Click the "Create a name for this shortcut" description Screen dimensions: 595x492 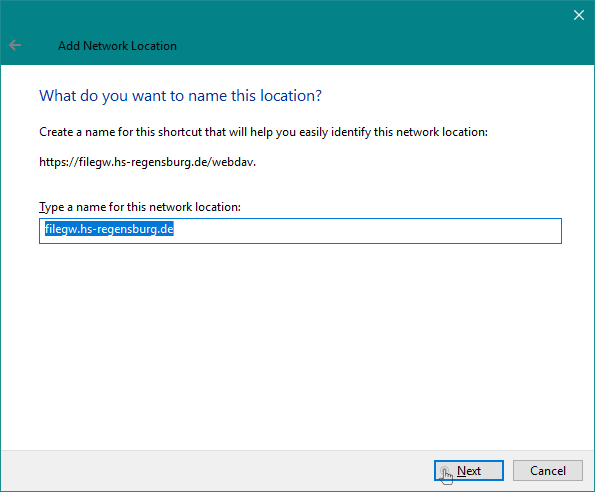263,132
